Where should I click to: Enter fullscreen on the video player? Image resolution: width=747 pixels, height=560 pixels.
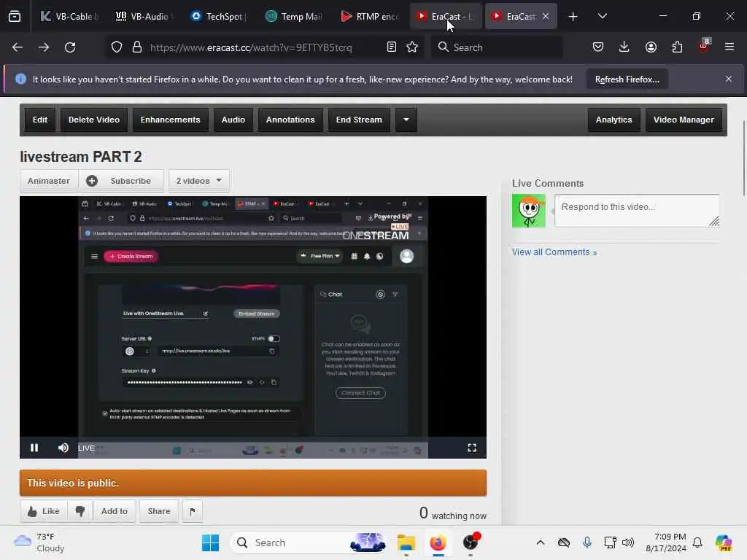(x=472, y=448)
